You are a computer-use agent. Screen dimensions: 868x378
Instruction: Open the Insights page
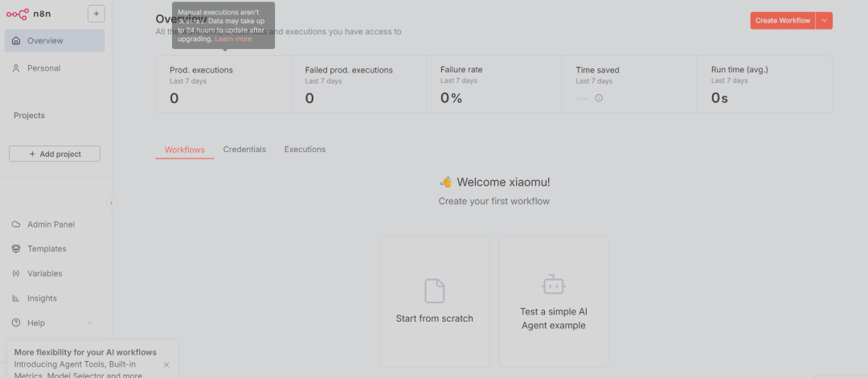point(55,298)
